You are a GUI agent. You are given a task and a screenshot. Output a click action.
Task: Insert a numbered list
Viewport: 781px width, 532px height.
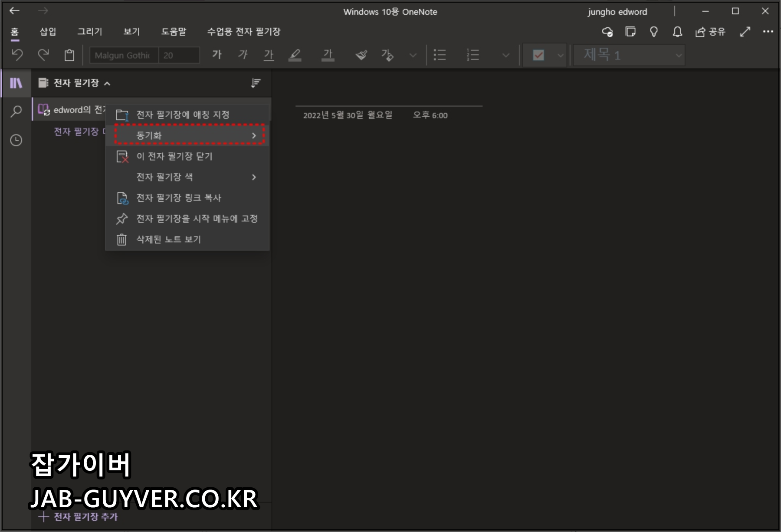pos(473,55)
